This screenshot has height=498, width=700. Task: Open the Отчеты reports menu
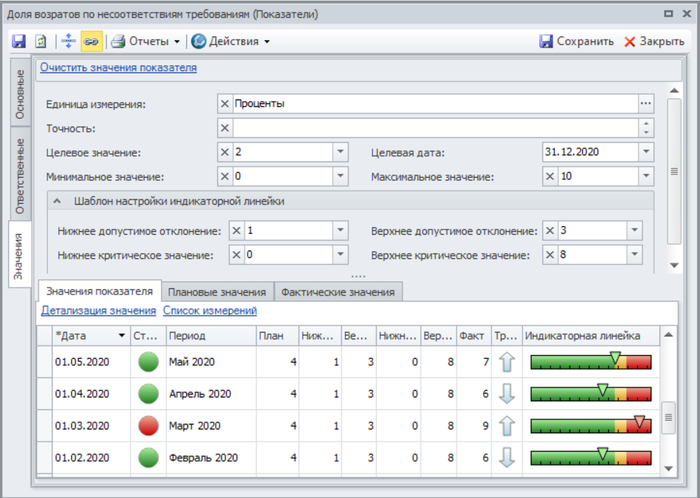[145, 42]
